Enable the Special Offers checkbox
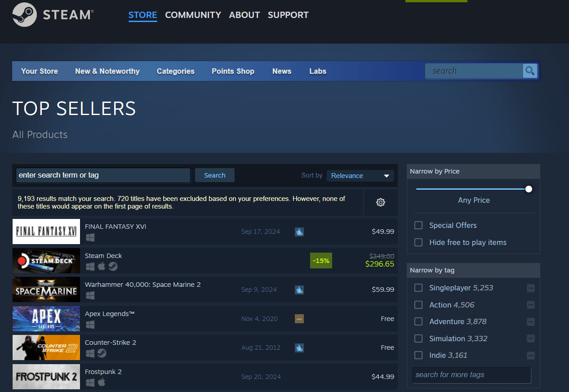 (418, 225)
